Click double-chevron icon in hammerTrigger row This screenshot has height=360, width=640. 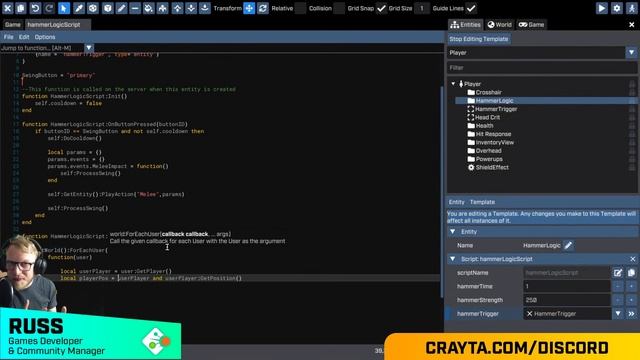pyautogui.click(x=631, y=313)
